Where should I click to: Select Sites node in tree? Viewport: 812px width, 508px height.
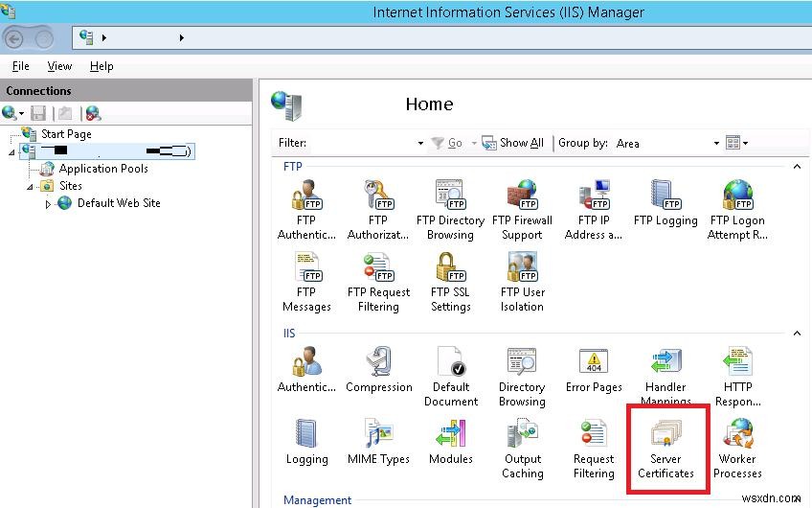(x=71, y=186)
